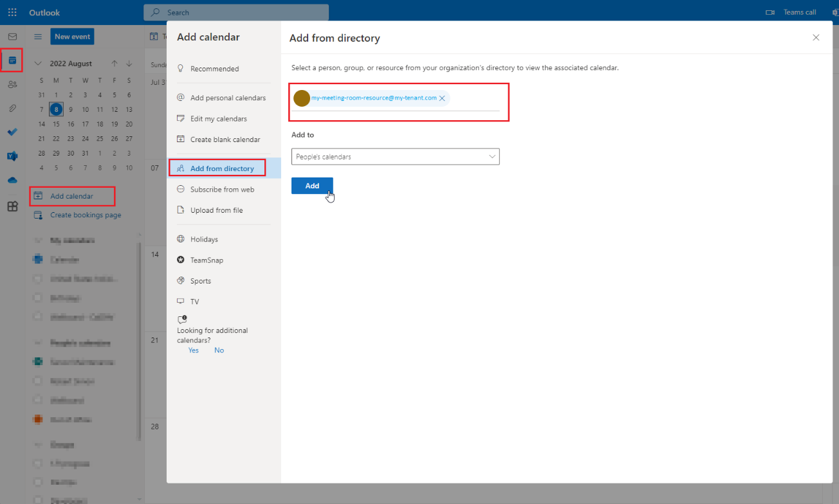
Task: Collapse the 2022 August mini calendar chevron
Action: pyautogui.click(x=38, y=64)
